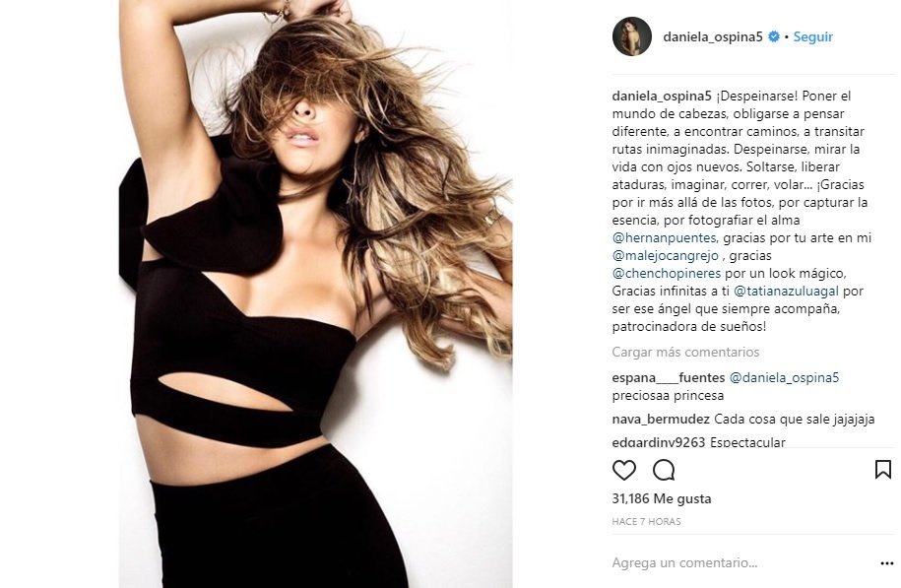Click the daniela_ospina5 username in header
The width and height of the screenshot is (901, 588).
click(x=713, y=36)
